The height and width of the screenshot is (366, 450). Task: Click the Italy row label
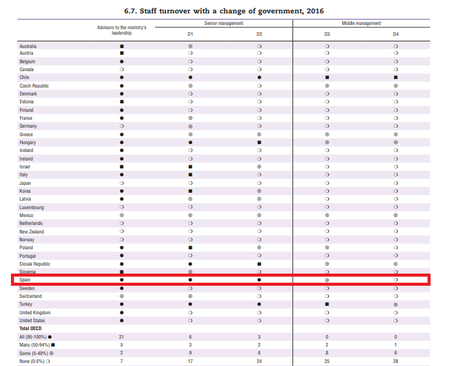point(24,175)
